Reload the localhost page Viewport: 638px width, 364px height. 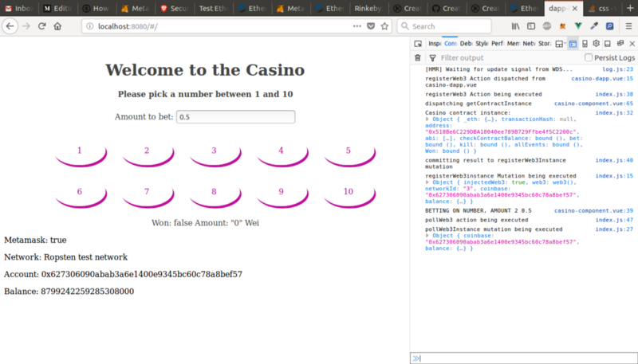(41, 26)
